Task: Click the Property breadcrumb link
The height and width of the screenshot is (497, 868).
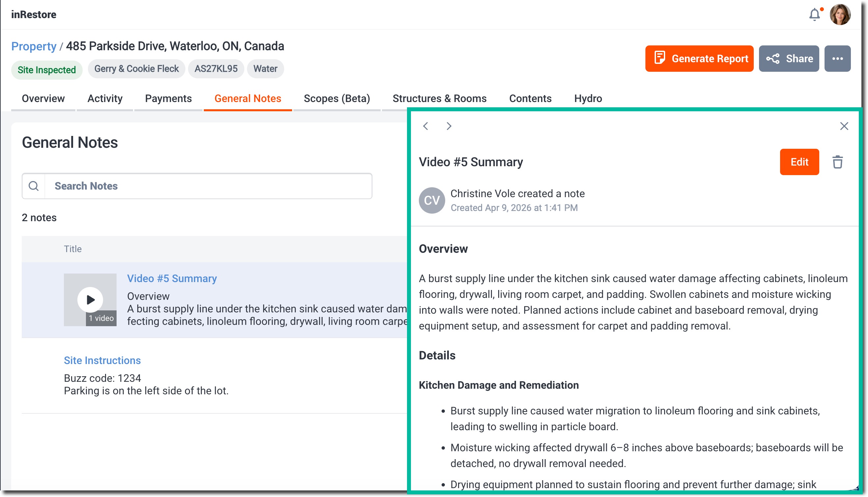Action: click(34, 46)
